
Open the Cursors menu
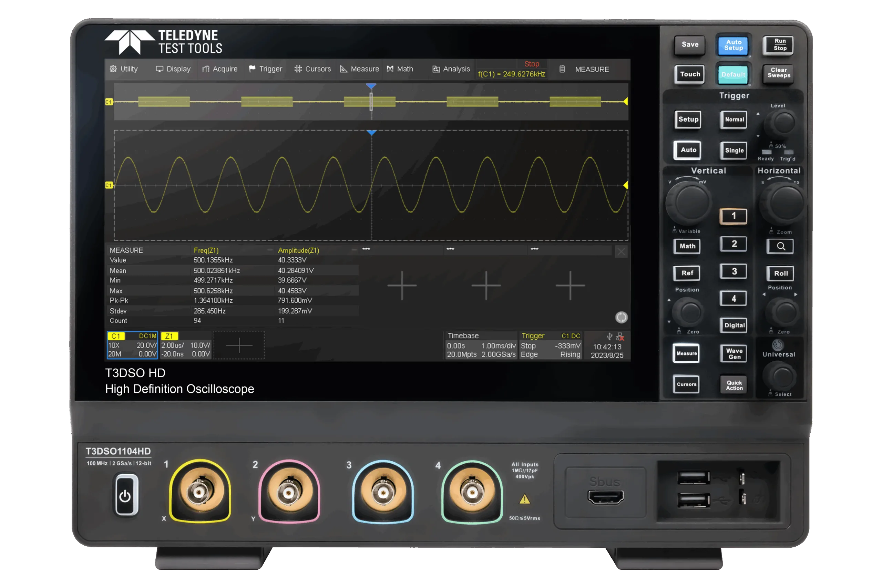(312, 69)
